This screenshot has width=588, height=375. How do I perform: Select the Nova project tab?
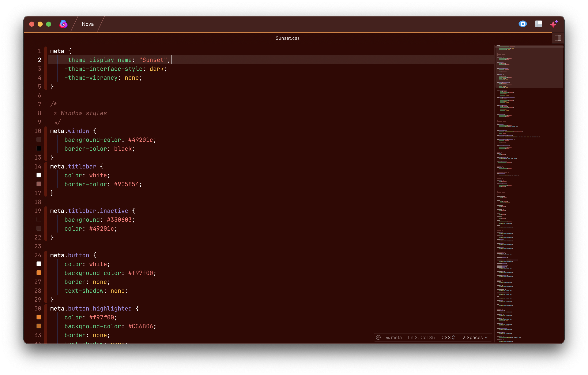pyautogui.click(x=88, y=24)
